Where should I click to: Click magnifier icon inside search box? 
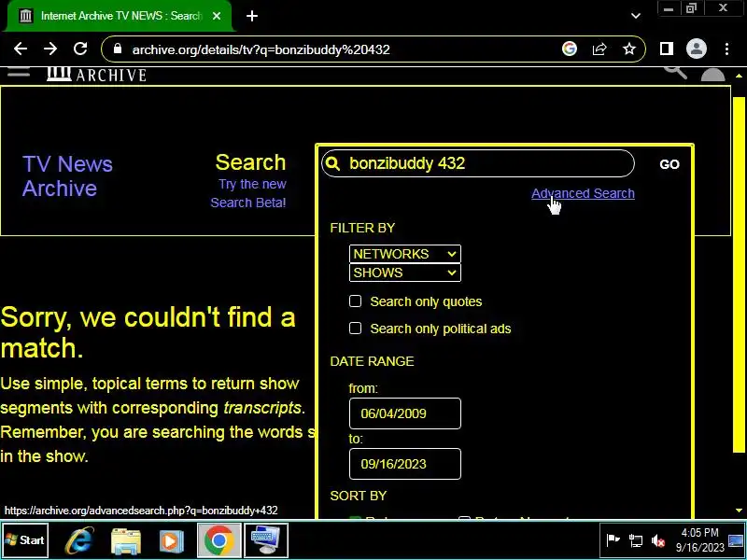[x=333, y=164]
